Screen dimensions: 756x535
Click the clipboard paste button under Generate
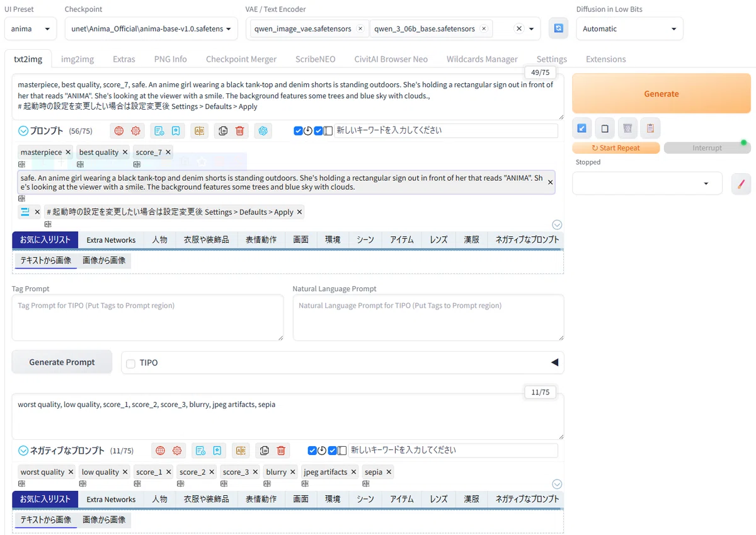pos(650,129)
